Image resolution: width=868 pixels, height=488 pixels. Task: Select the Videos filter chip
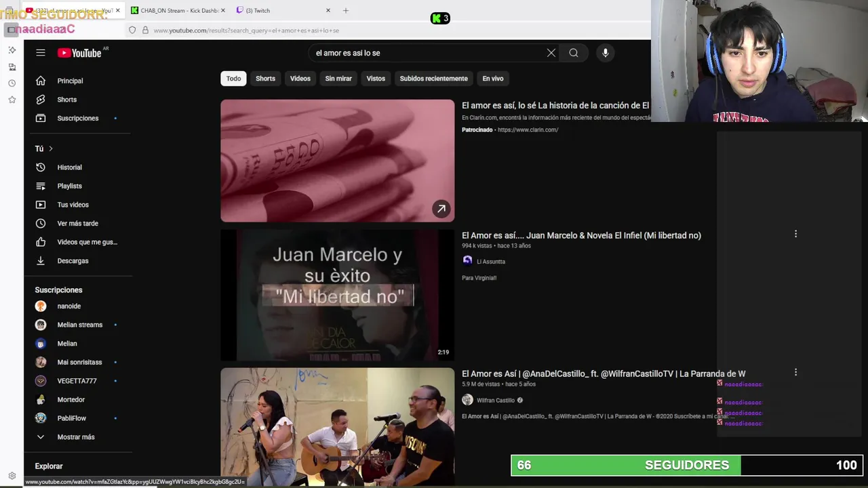click(x=300, y=79)
